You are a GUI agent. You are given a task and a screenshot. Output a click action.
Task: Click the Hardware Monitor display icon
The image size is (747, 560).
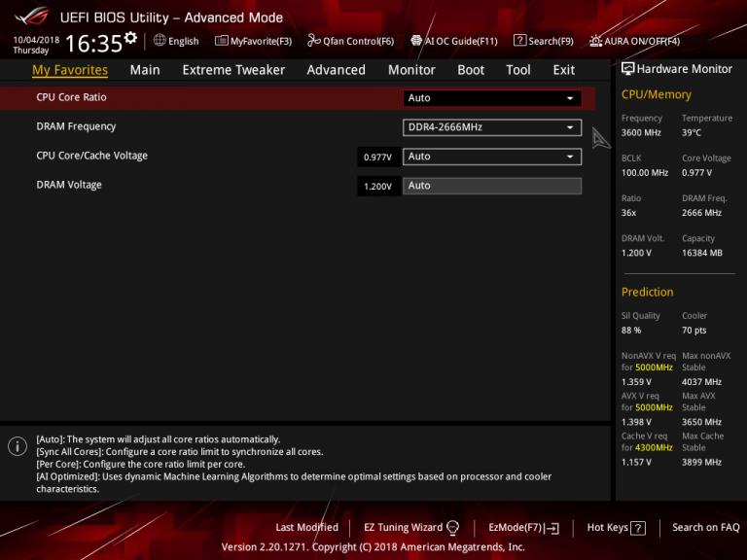[x=628, y=69]
